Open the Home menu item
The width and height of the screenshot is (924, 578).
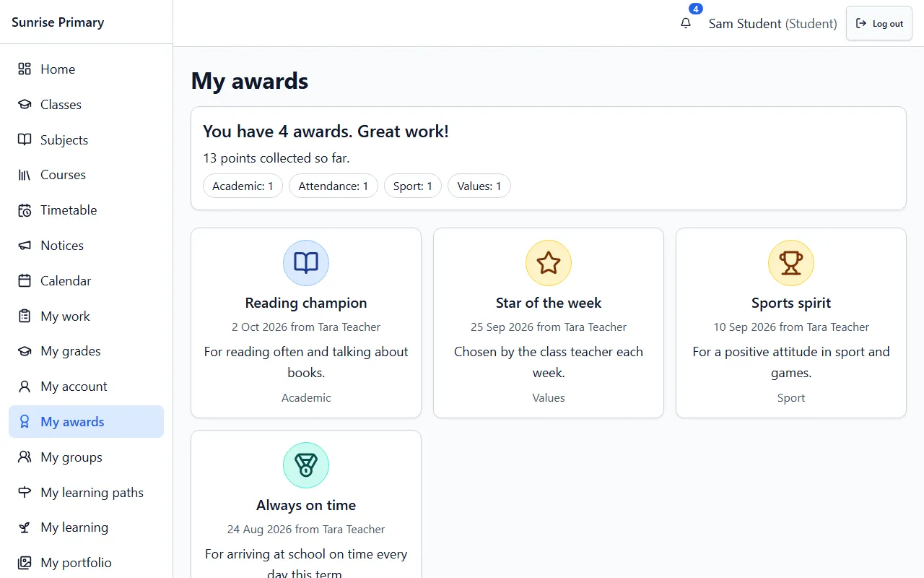87,69
